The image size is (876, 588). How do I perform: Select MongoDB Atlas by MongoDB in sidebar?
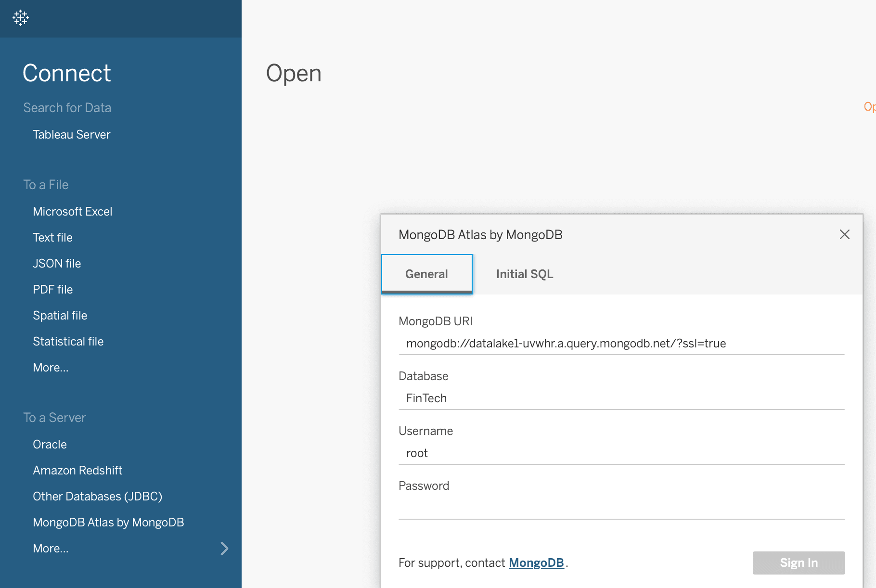click(108, 522)
